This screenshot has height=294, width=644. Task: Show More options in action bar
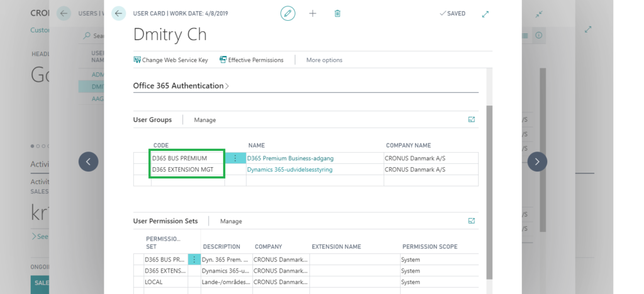click(324, 60)
